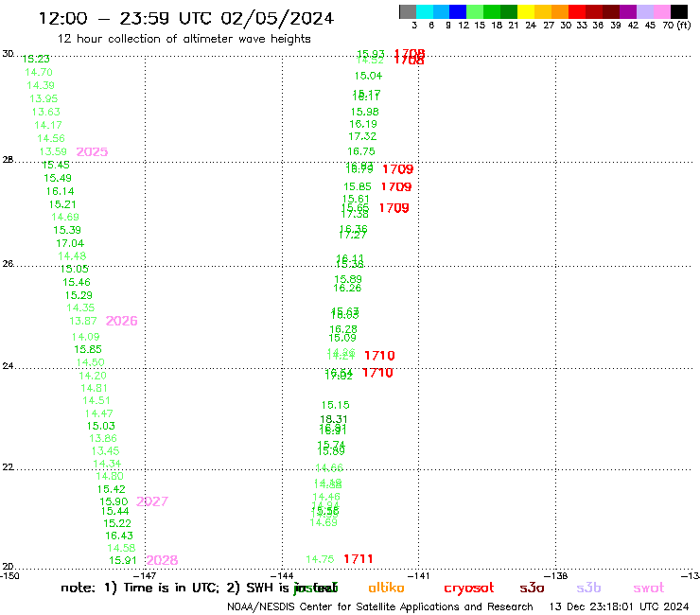Click the wave height value 16.14
700x615 pixels.
(x=61, y=191)
